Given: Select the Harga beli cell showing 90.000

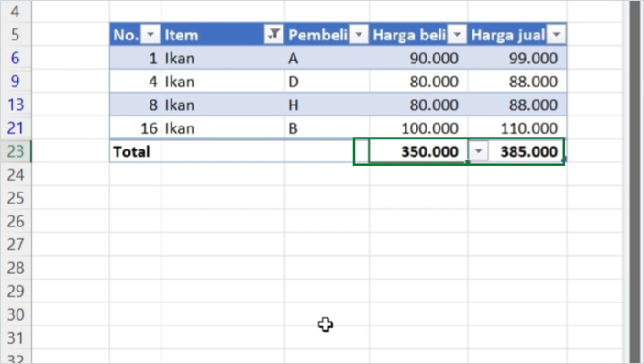Looking at the screenshot, I should point(418,59).
